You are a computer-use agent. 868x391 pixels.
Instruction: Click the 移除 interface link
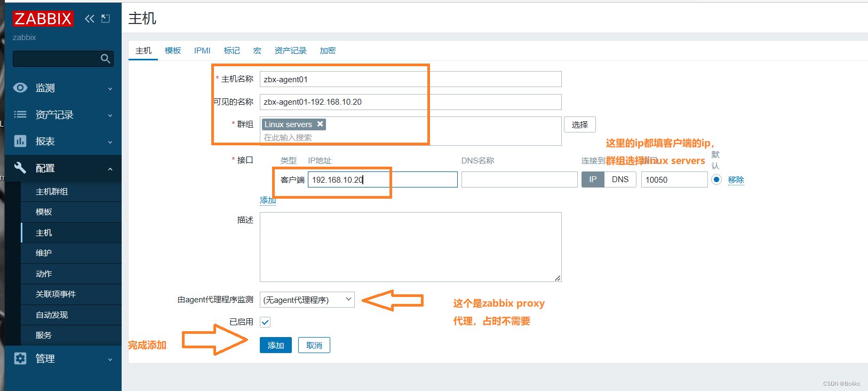point(736,180)
